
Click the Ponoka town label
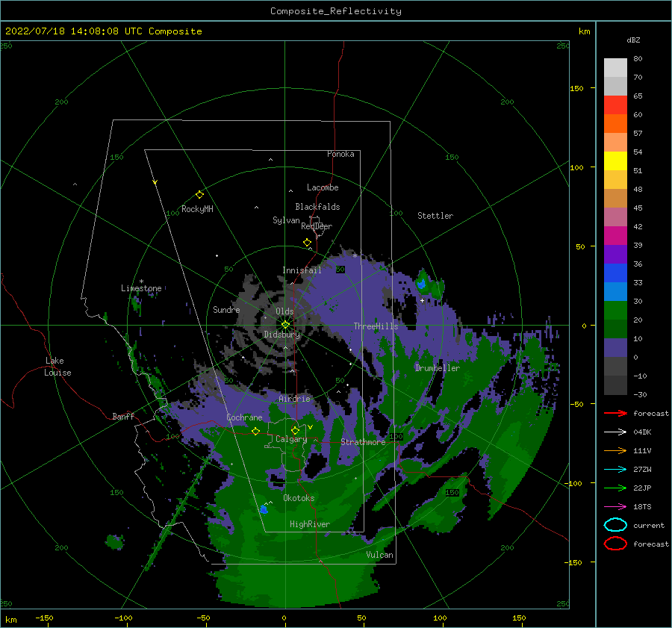pos(340,154)
